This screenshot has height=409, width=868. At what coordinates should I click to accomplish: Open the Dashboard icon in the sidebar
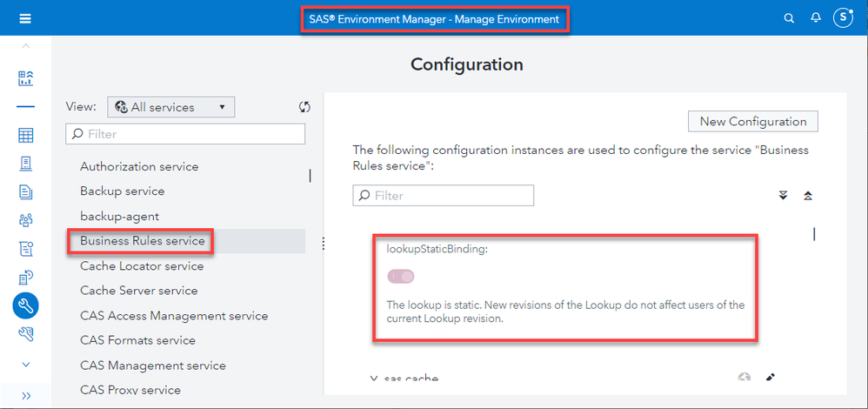point(25,79)
